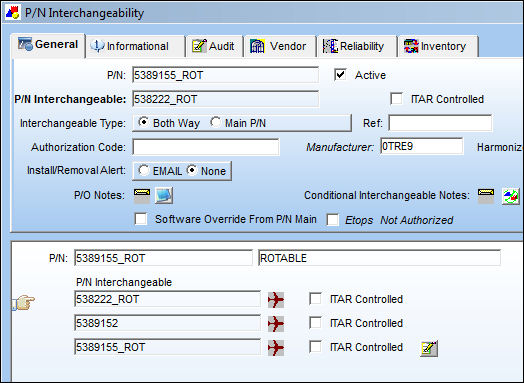Screen dimensions: 524x383
Task: Tick ITAR Controlled for 538222_ROT row
Action: (x=315, y=299)
